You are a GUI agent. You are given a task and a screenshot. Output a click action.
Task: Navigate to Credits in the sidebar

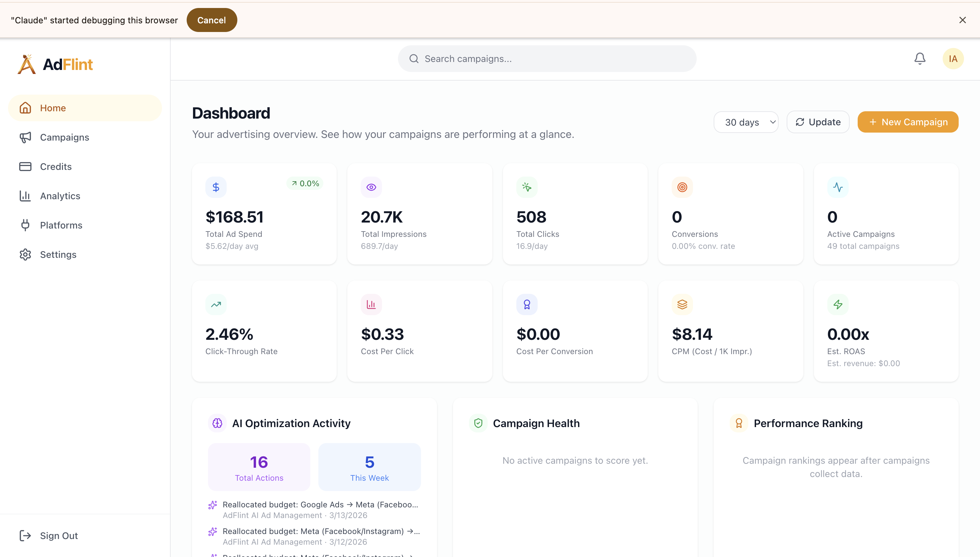coord(85,167)
